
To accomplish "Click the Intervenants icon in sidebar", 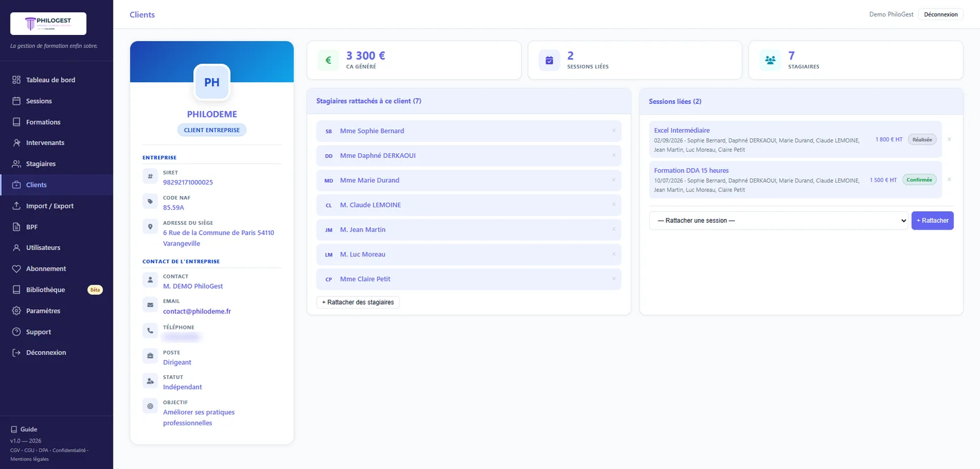I will 17,143.
